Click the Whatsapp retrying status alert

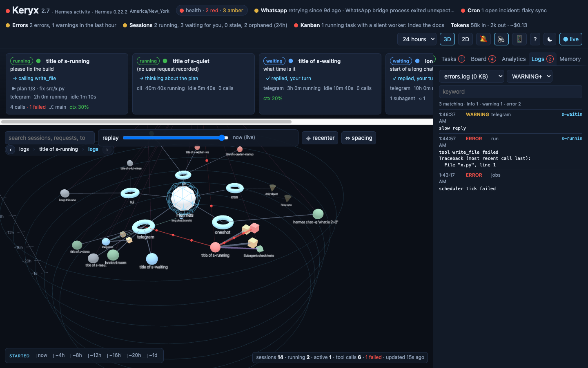coord(354,10)
